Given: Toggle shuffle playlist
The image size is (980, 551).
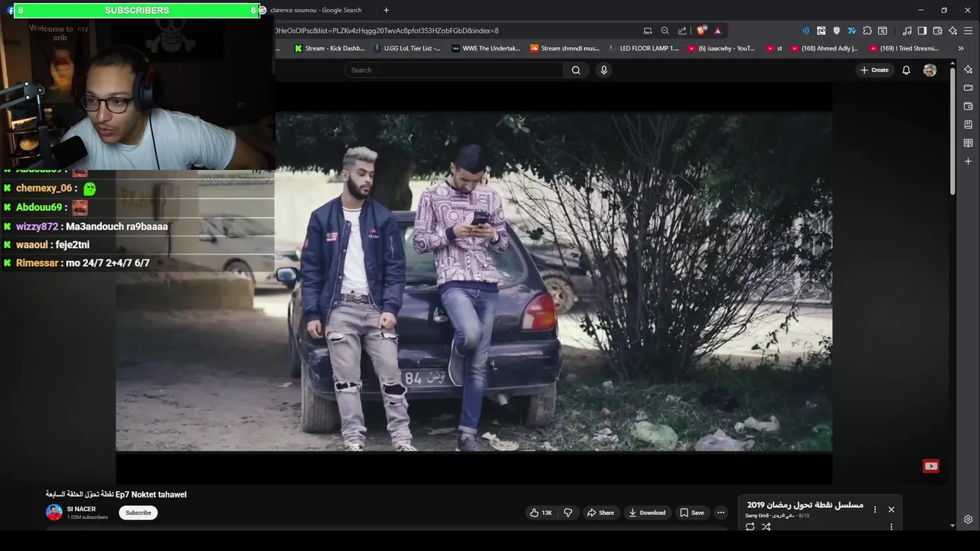Looking at the screenshot, I should pos(766,527).
